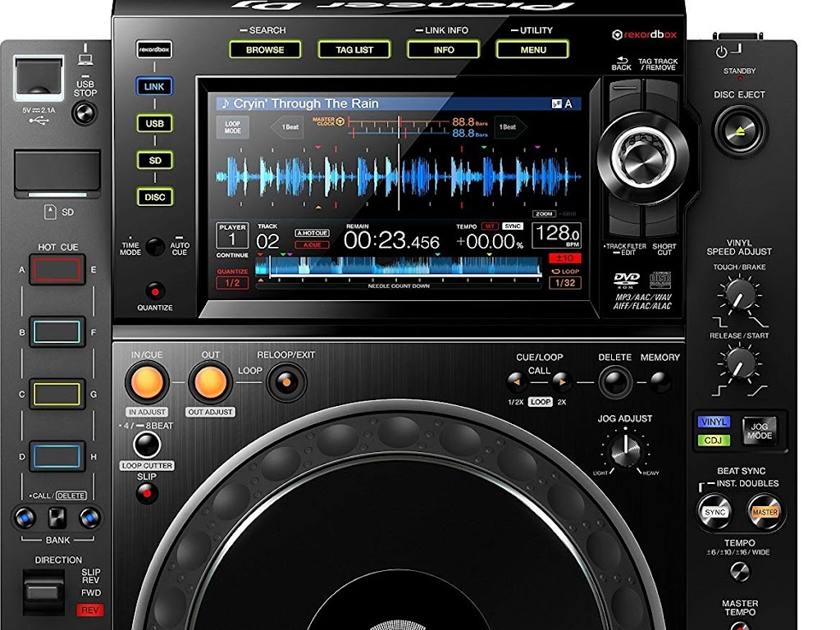Trigger Hot Cue D blue pad

click(57, 456)
